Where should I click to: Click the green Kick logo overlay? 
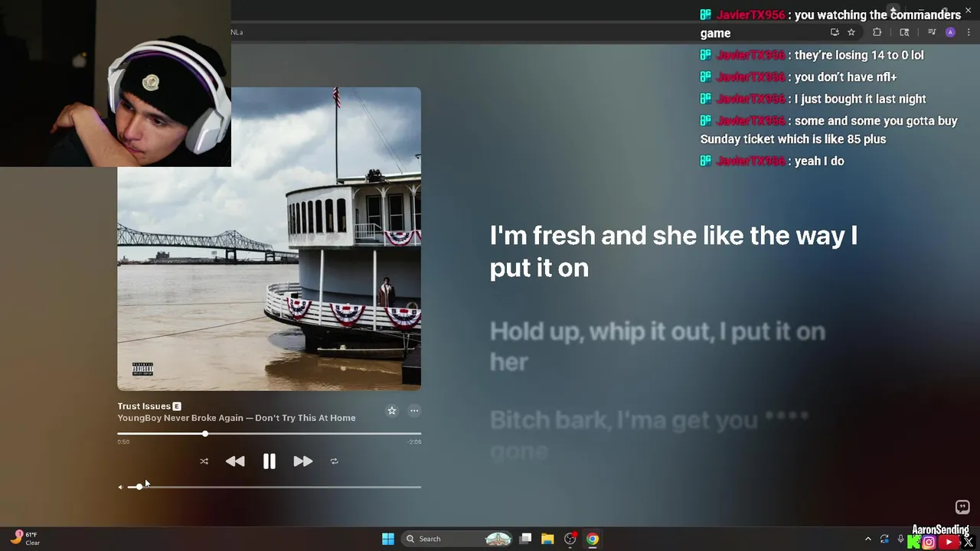point(913,543)
